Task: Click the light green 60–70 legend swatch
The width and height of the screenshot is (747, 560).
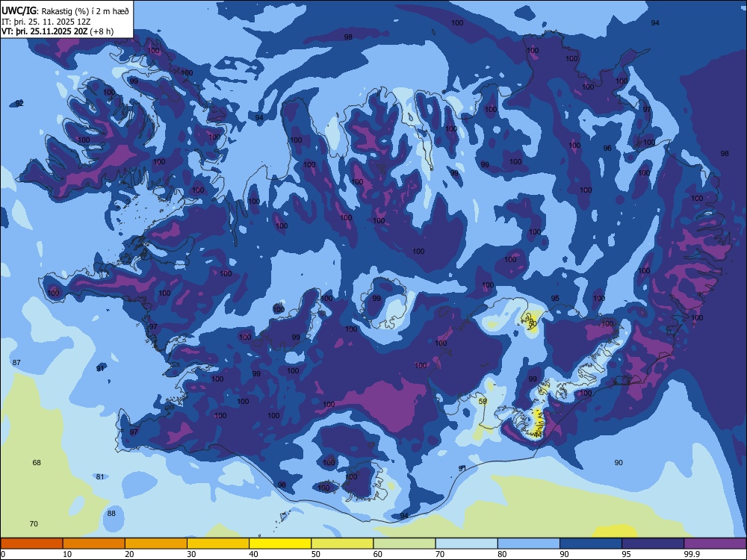Action: pos(404,544)
